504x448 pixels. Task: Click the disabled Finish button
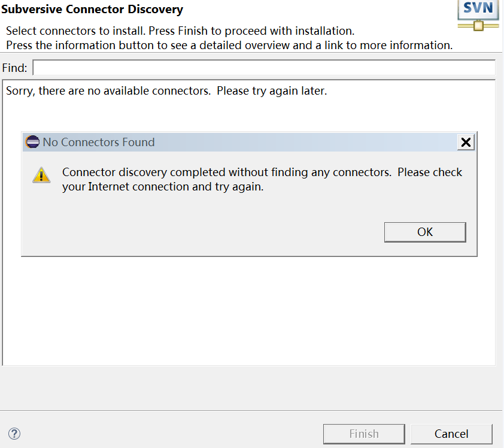[x=364, y=434]
